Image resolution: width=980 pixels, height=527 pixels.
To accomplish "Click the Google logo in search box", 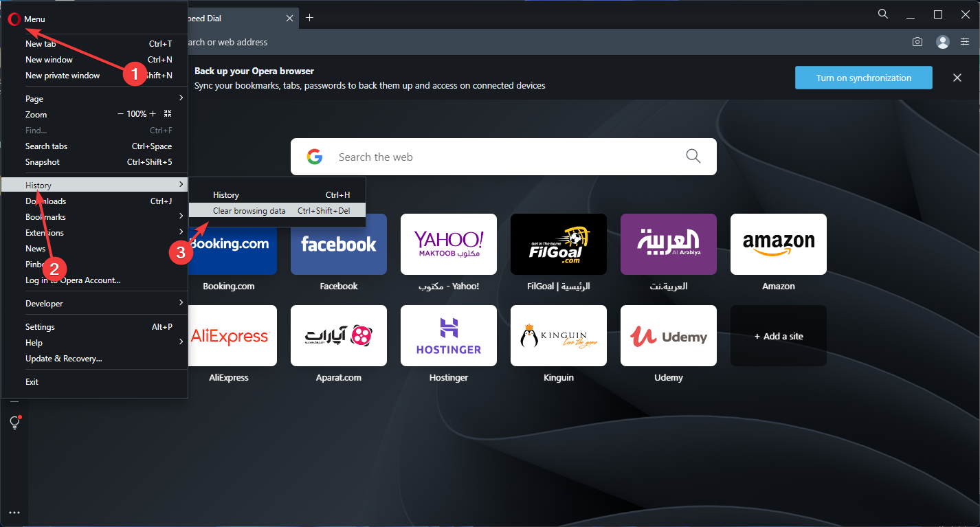I will pyautogui.click(x=315, y=157).
